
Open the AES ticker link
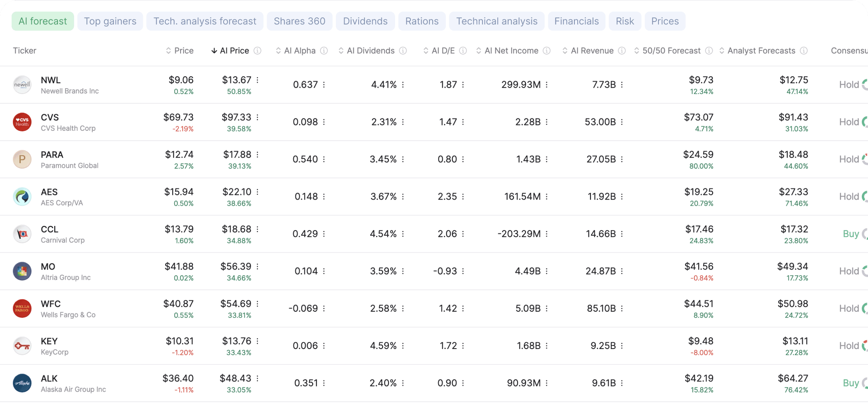tap(49, 192)
